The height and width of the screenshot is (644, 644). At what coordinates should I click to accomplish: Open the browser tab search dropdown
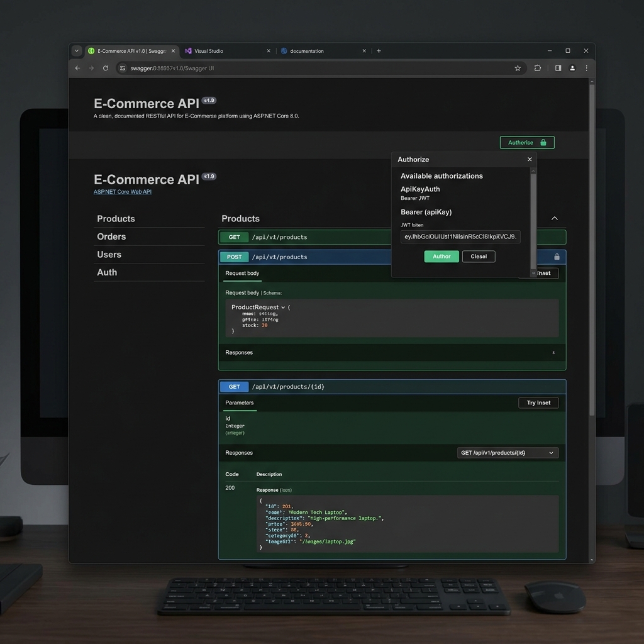77,51
